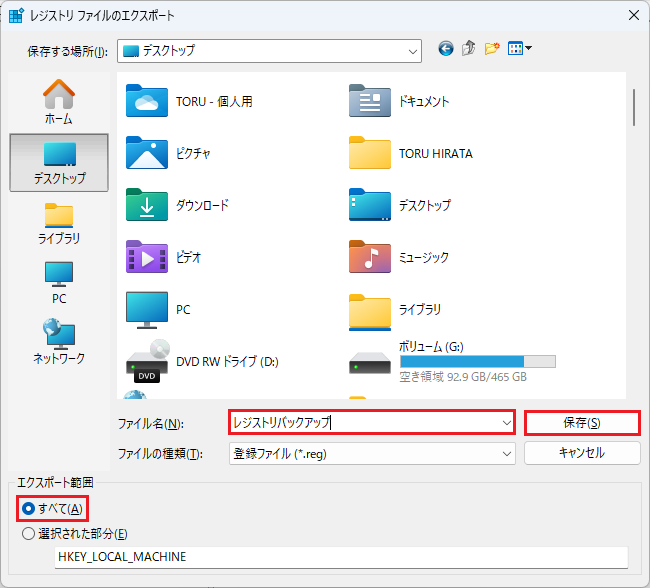Image resolution: width=650 pixels, height=588 pixels.
Task: Open the TORU HIRATA folder icon
Action: tap(370, 153)
